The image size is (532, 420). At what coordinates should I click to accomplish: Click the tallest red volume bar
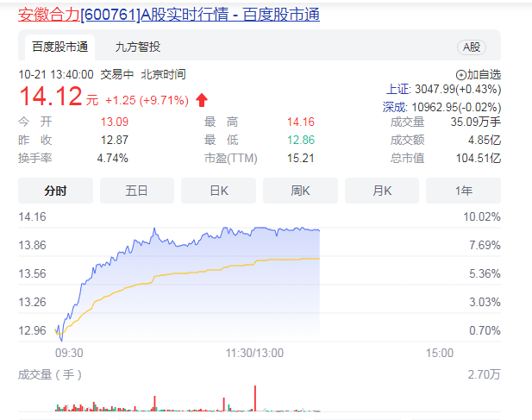(x=256, y=398)
